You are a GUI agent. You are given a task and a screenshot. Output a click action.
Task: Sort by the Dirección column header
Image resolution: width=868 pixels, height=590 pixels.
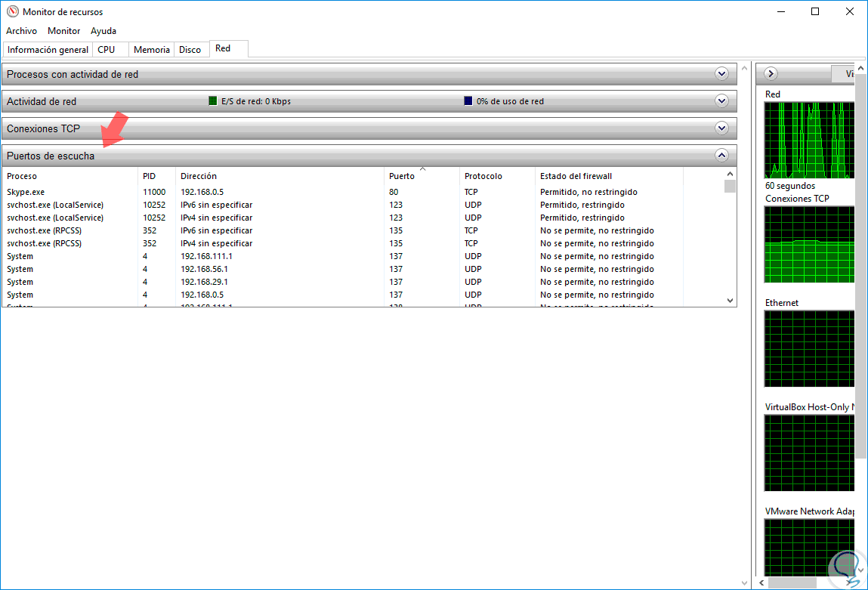click(280, 176)
